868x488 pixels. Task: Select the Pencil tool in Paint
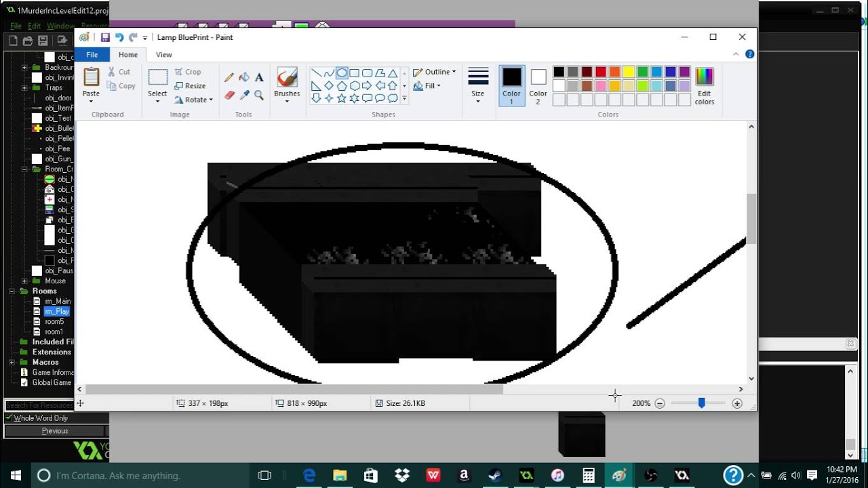[x=229, y=77]
